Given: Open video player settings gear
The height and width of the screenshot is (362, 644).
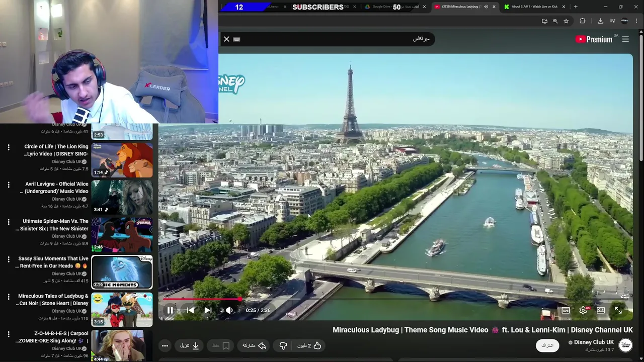Looking at the screenshot, I should click(583, 310).
